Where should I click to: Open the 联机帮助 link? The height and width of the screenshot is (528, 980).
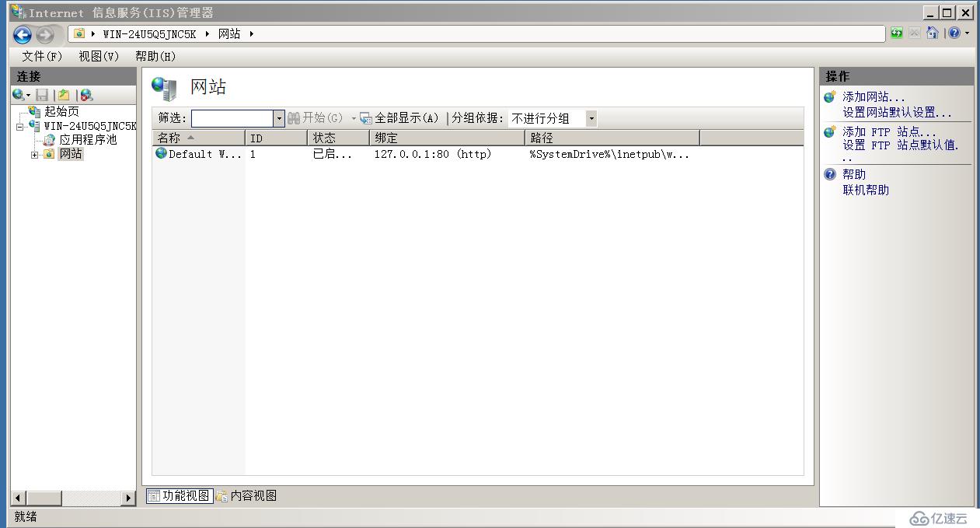[866, 190]
